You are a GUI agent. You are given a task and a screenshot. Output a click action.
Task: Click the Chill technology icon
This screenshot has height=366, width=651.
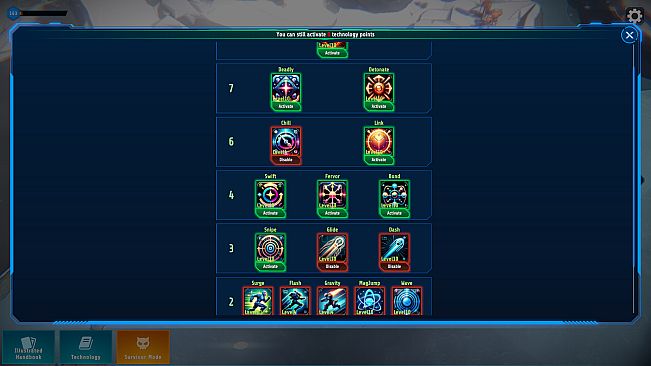286,141
